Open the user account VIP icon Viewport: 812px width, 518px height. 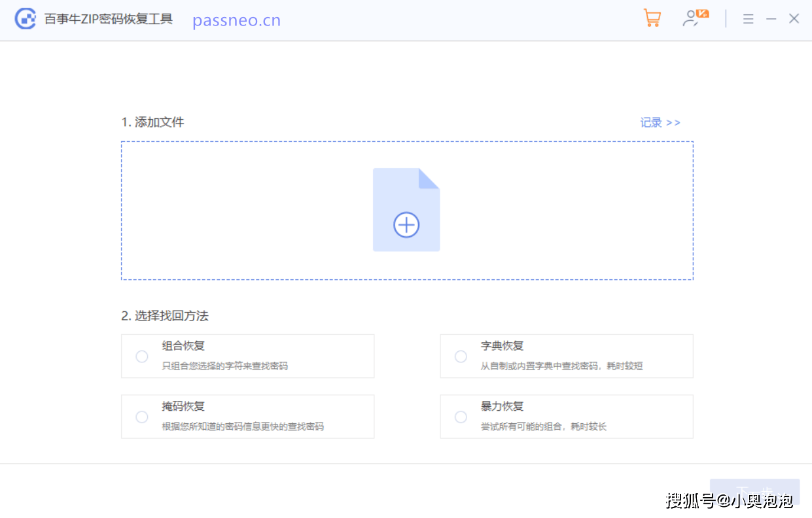[x=694, y=18]
